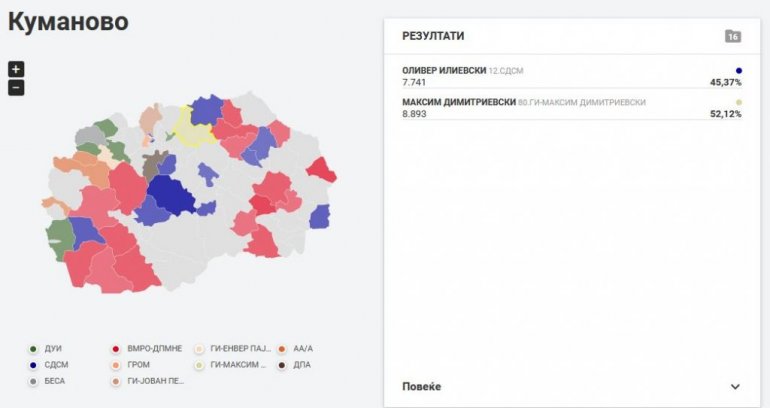
Task: Open the Резултати panel heading
Action: [433, 36]
